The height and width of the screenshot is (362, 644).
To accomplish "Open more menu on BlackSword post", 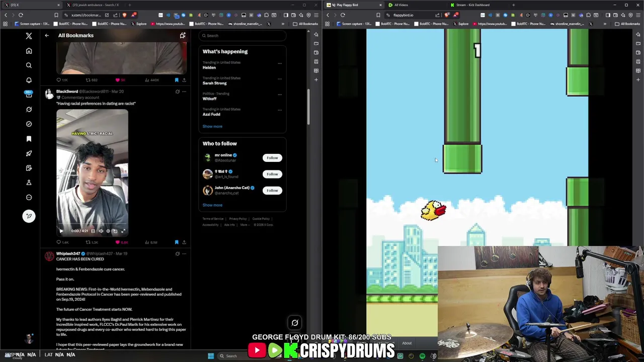I will 184,92.
